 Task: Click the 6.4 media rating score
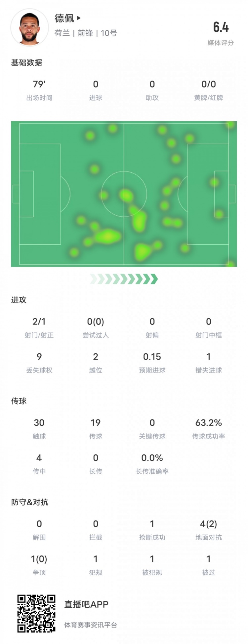(221, 27)
